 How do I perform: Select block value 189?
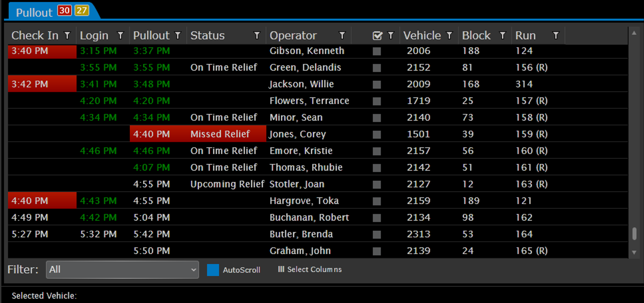click(x=471, y=201)
